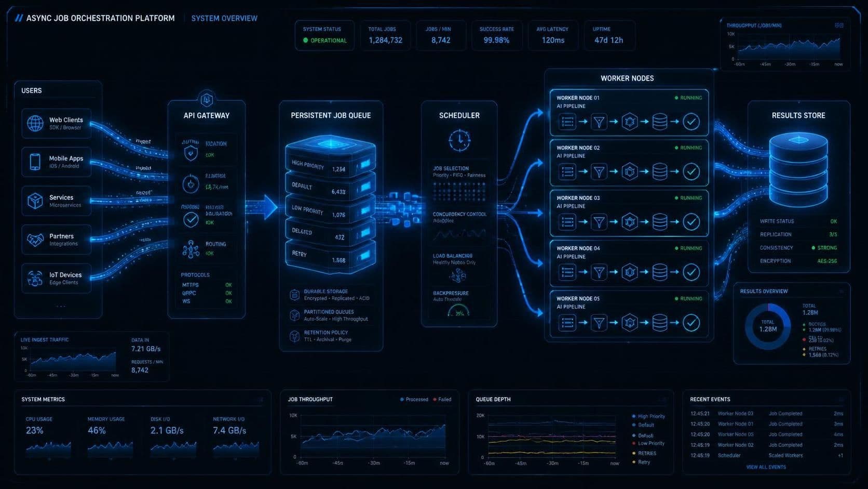Click the Total Jobs 1,284,732 card

click(385, 35)
